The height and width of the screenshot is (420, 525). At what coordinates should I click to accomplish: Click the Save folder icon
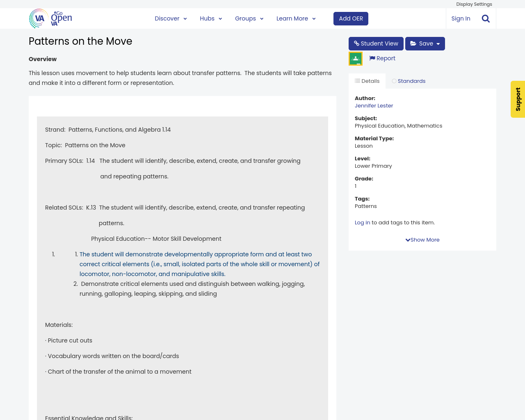click(x=413, y=43)
